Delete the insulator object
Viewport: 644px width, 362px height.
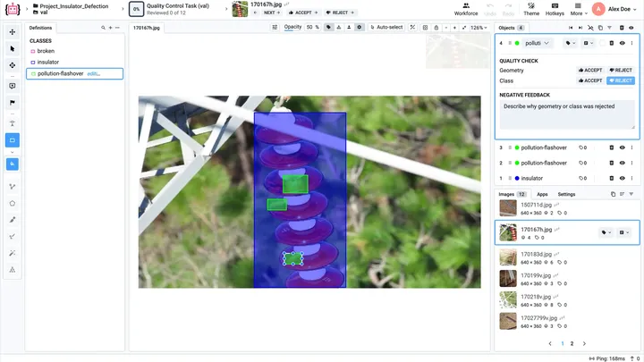611,178
